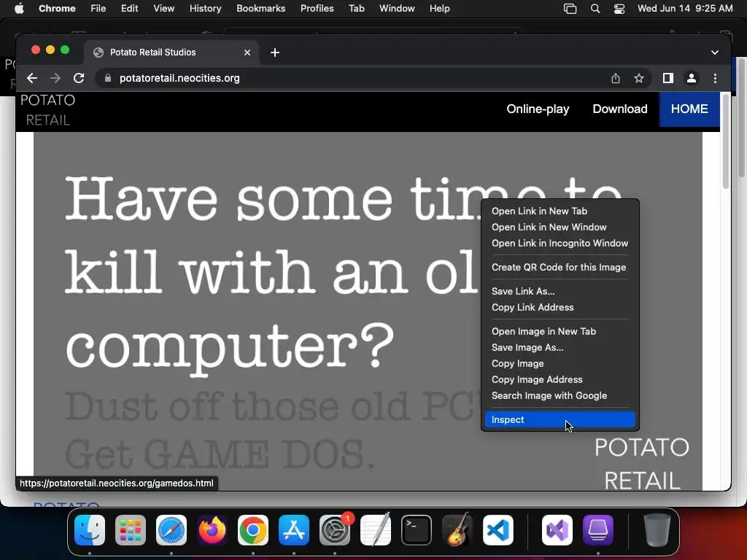Open Launchpad from the Dock
This screenshot has width=747, height=560.
pyautogui.click(x=131, y=530)
